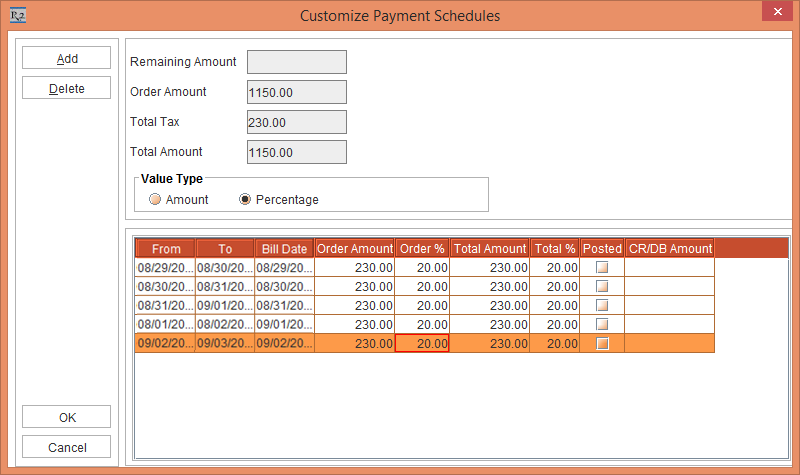Click the Bill Date column header
This screenshot has height=475, width=800.
tap(284, 249)
